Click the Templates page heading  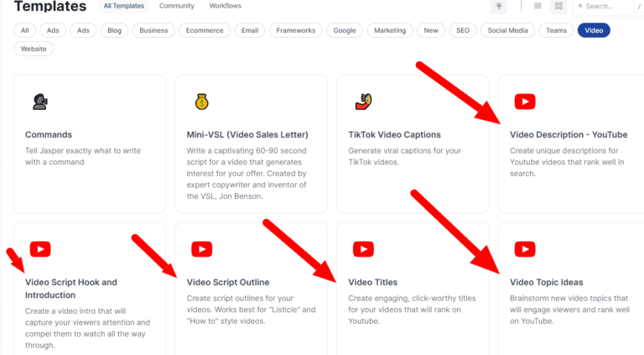click(x=50, y=6)
